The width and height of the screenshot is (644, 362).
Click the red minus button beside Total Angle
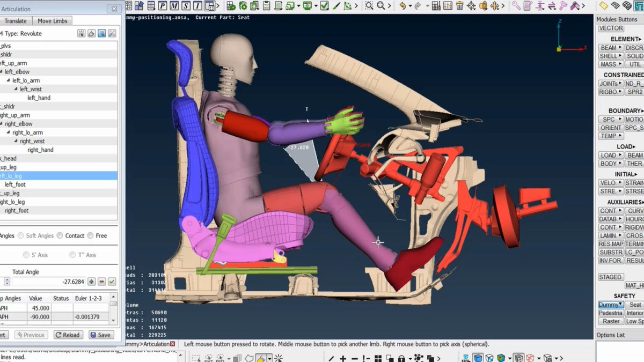[x=101, y=282]
